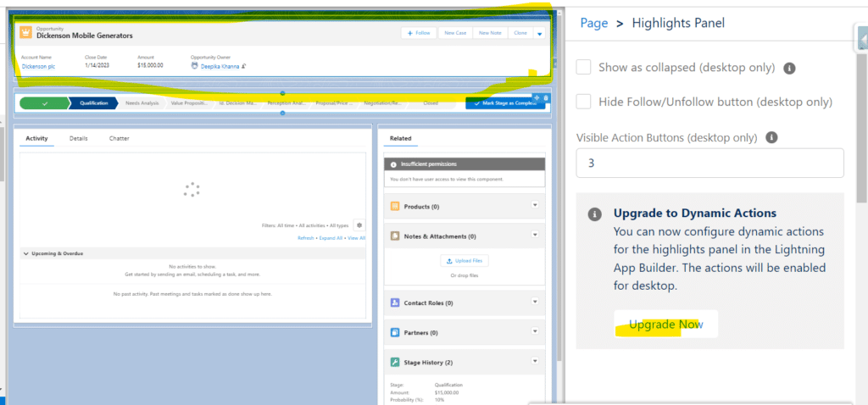Viewport: 868px width, 405px height.
Task: Click the Page breadcrumb link
Action: (x=593, y=23)
